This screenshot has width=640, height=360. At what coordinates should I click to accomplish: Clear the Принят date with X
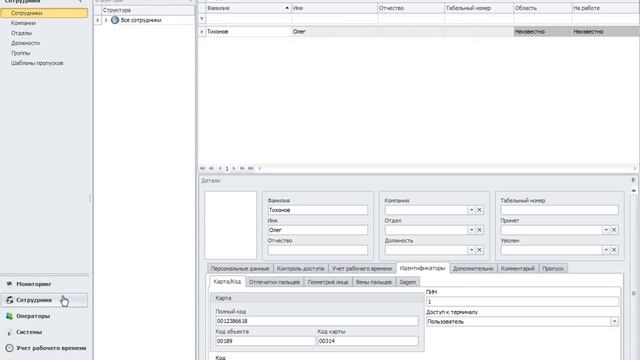614,230
